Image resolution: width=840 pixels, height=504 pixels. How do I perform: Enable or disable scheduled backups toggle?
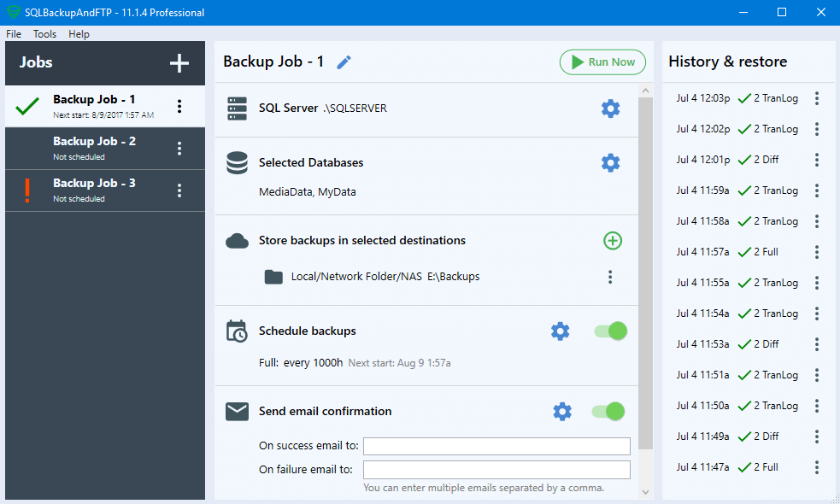608,331
